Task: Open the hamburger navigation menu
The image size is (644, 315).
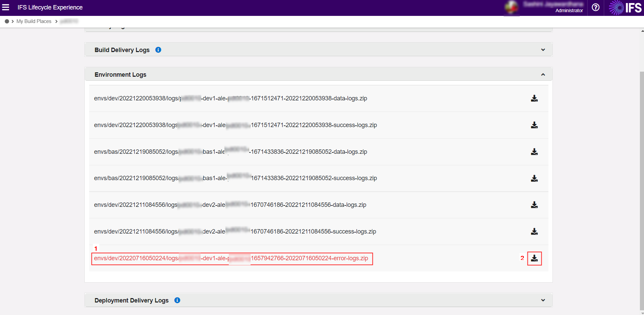Action: [6, 7]
